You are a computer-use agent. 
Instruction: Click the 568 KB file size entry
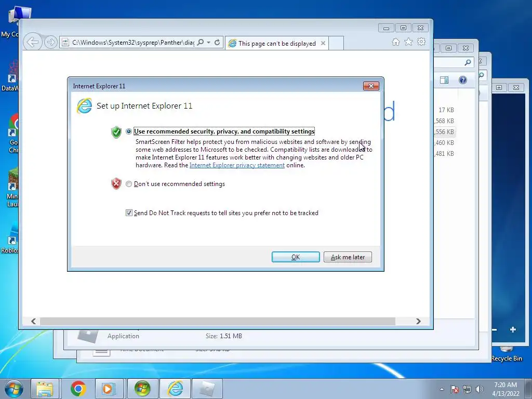click(445, 121)
